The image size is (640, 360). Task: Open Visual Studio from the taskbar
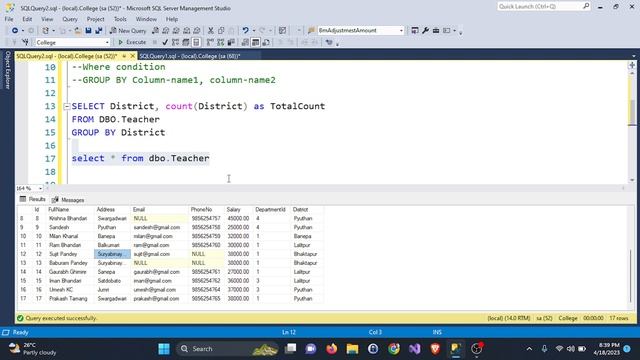(415, 349)
